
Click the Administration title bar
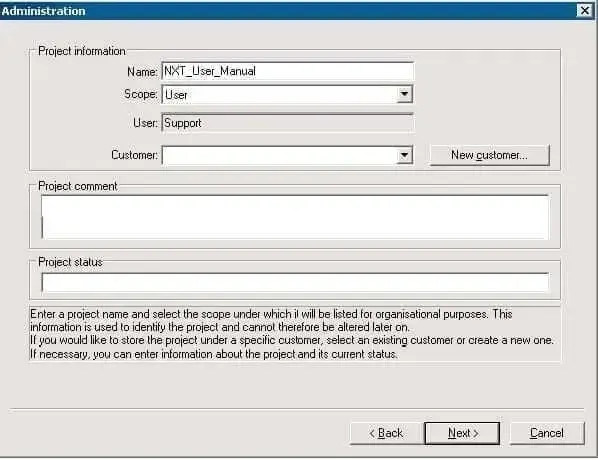click(x=290, y=11)
